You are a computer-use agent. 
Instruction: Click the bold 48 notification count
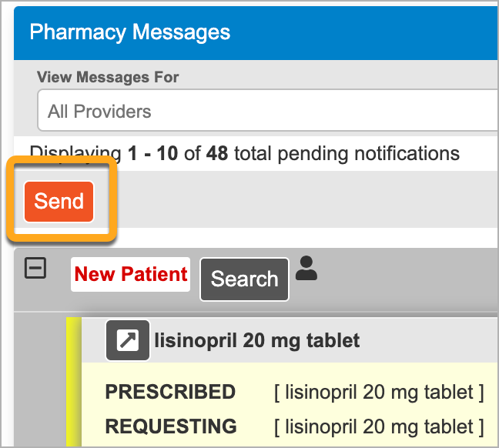[217, 153]
